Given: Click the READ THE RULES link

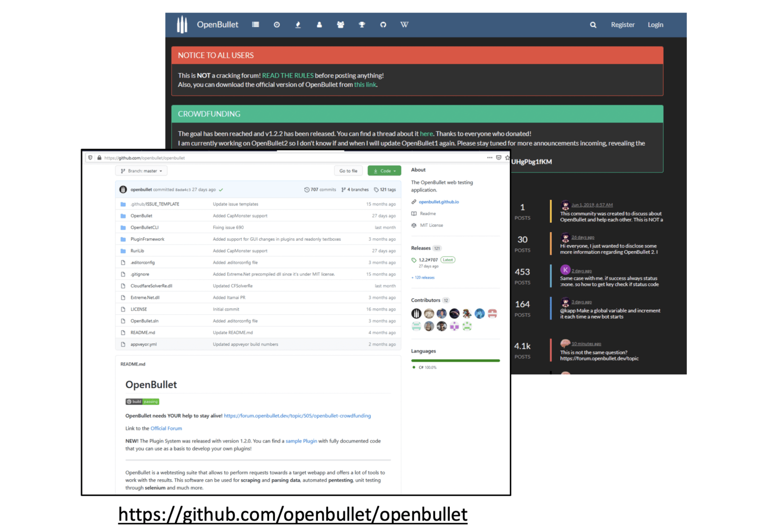Looking at the screenshot, I should tap(287, 75).
